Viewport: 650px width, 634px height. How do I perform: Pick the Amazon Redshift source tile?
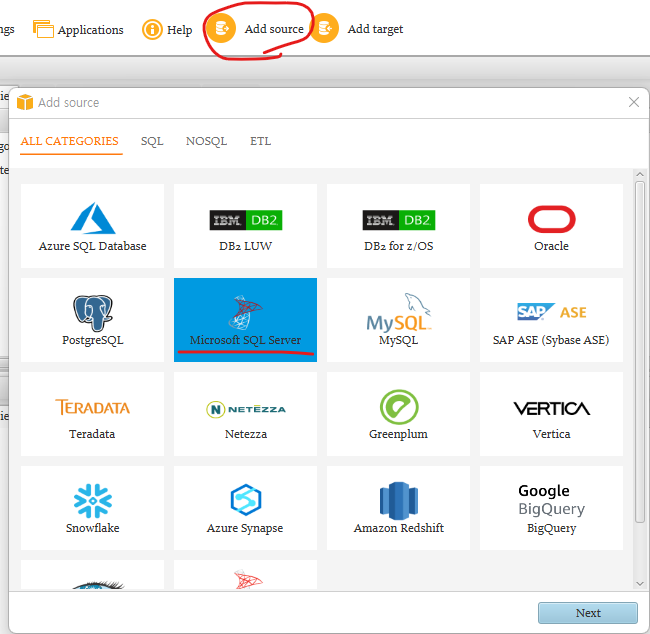(x=398, y=508)
